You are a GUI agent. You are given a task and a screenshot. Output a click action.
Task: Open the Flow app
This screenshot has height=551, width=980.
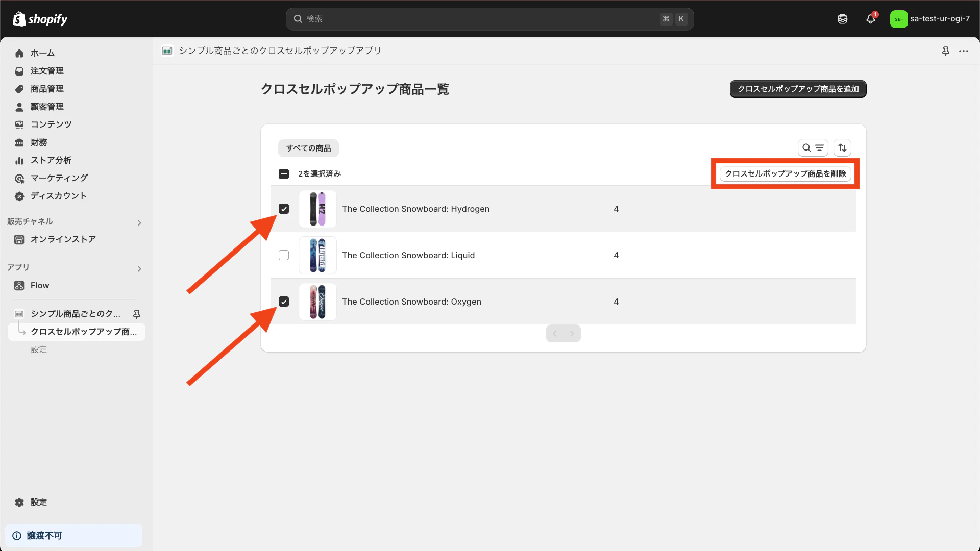tap(40, 286)
